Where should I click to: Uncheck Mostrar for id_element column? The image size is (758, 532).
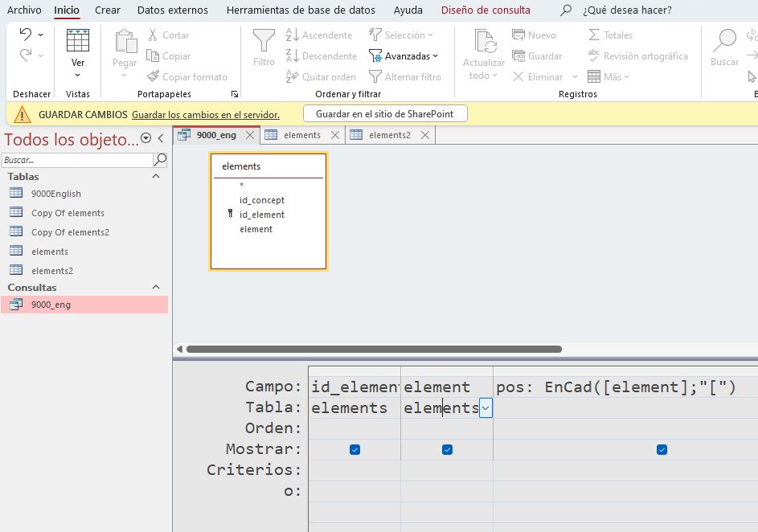click(x=354, y=450)
